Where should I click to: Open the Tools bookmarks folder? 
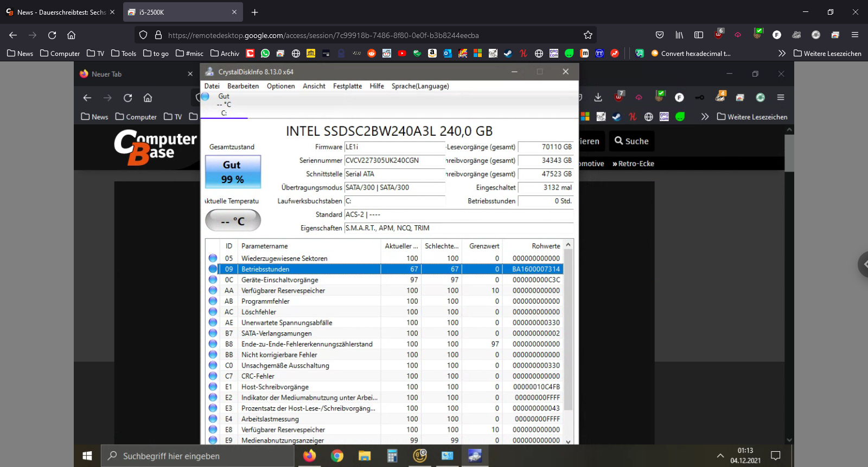123,53
